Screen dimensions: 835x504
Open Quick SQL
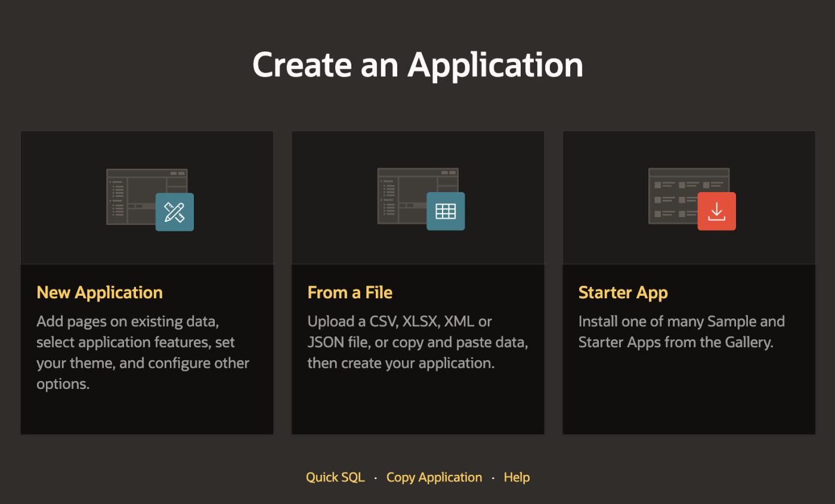pyautogui.click(x=335, y=477)
